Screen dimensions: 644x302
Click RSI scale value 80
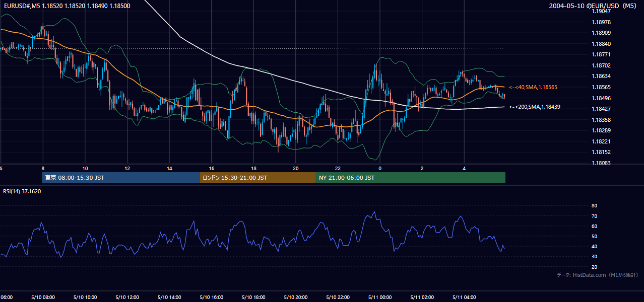pos(594,206)
